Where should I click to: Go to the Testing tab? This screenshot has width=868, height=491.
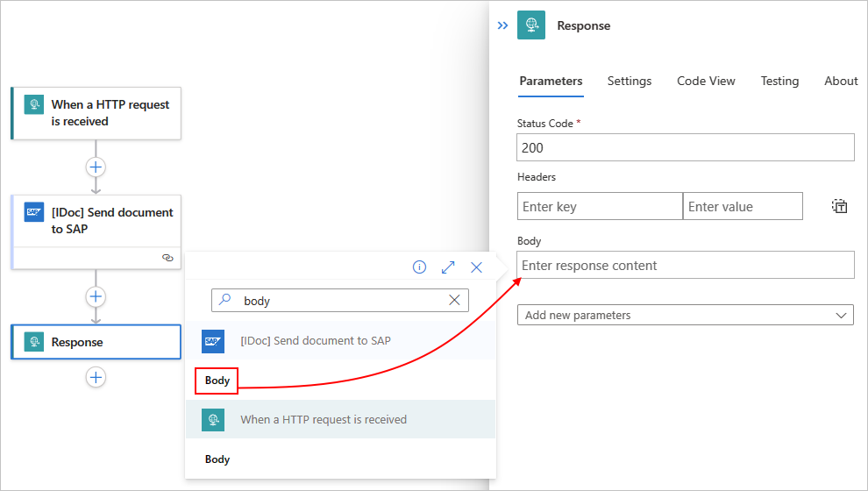(779, 81)
